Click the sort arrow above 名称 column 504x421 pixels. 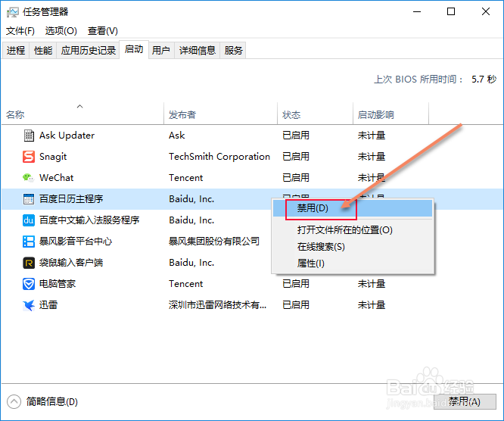(x=79, y=106)
